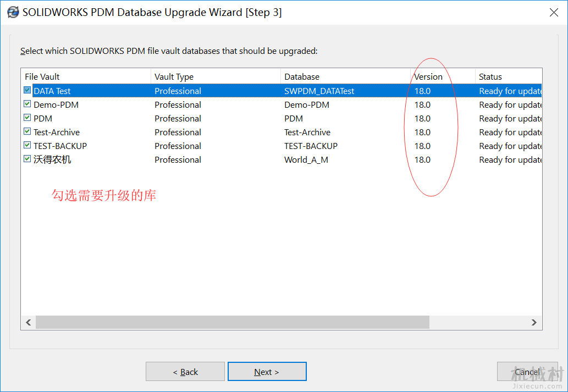Click the status of the 沃得农机 row
The width and height of the screenshot is (568, 392).
[510, 160]
